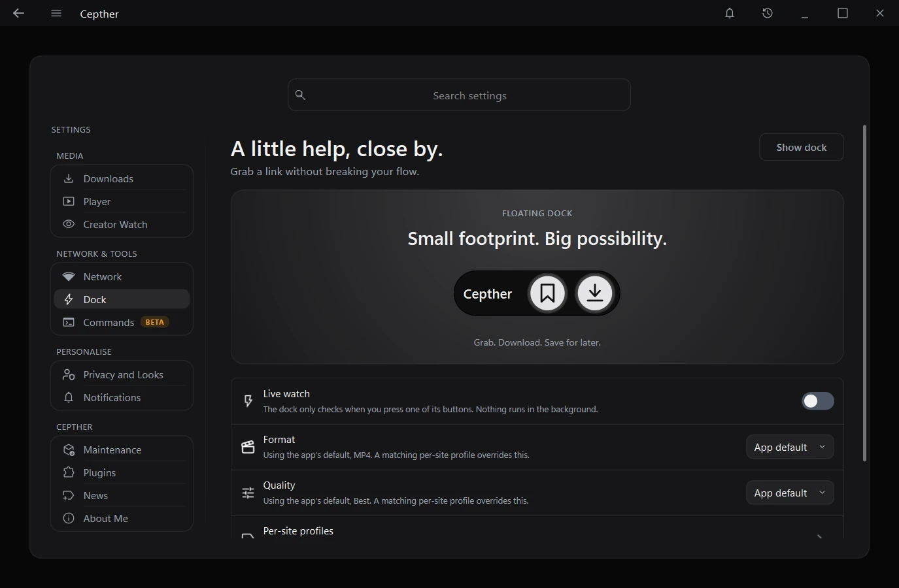The height and width of the screenshot is (588, 899).
Task: Open the Quality dropdown set to App default
Action: coord(790,493)
